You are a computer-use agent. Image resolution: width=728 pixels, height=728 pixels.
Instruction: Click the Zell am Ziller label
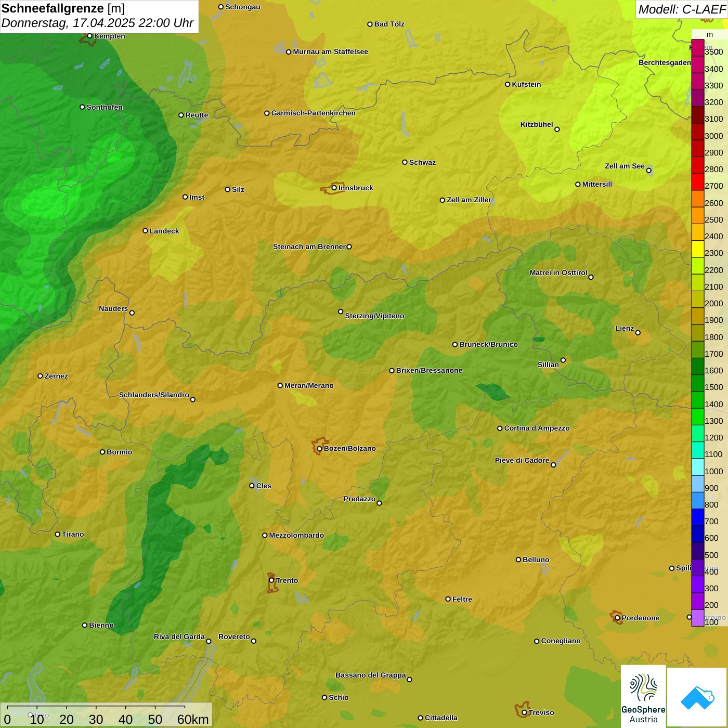click(x=469, y=200)
